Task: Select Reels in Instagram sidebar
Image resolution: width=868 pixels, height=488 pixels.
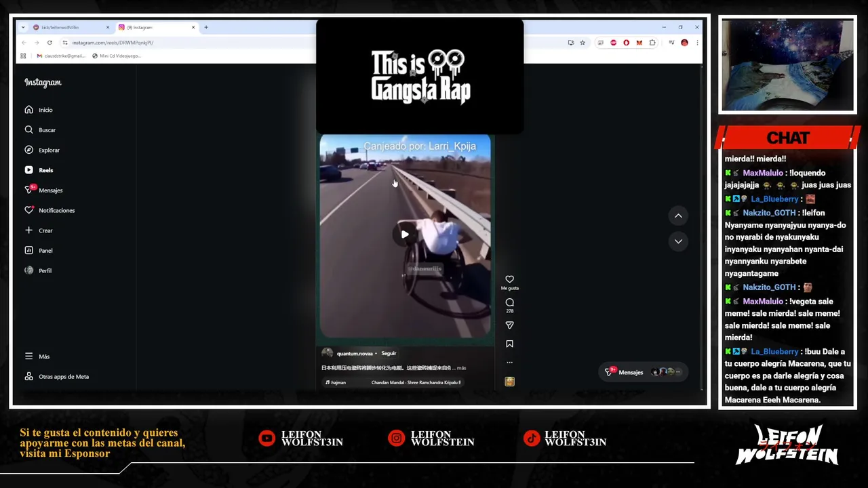Action: (39, 170)
